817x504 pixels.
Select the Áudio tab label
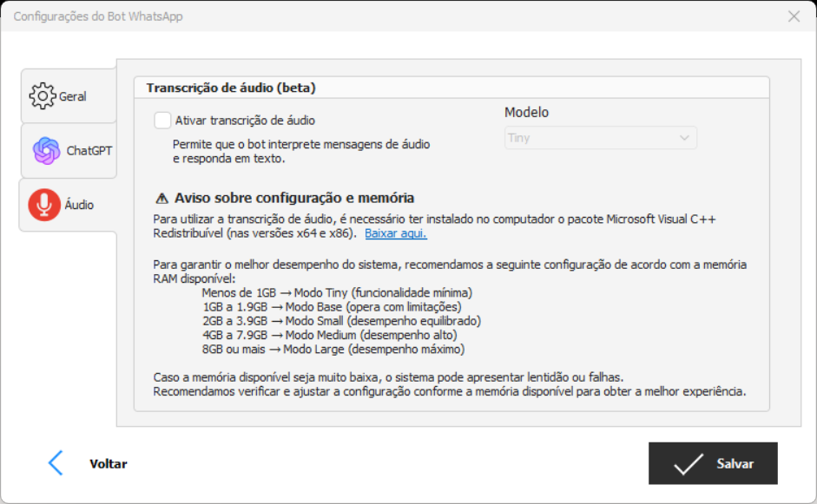80,206
